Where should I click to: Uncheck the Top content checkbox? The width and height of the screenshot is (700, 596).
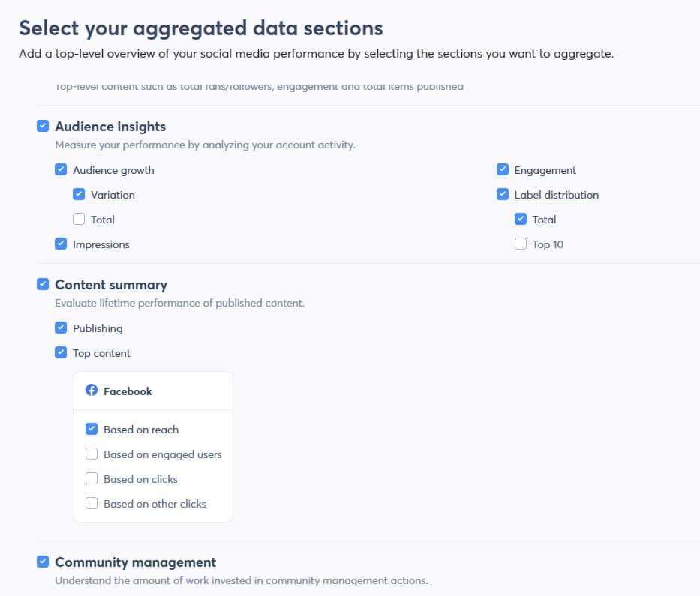click(x=61, y=353)
